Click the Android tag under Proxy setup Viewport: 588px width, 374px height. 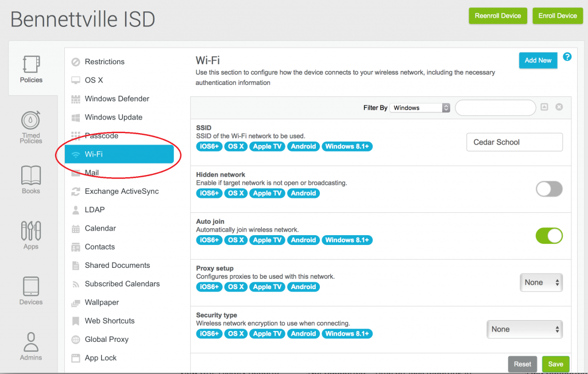tap(303, 287)
